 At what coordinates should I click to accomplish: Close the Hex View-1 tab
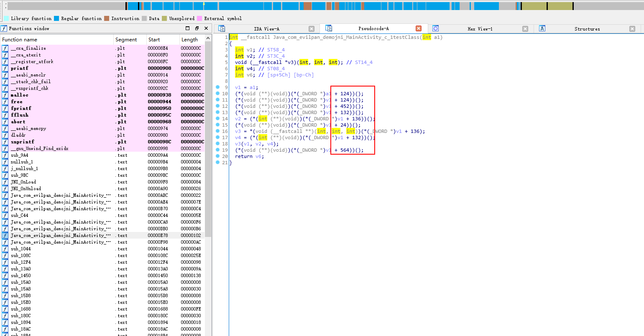525,29
